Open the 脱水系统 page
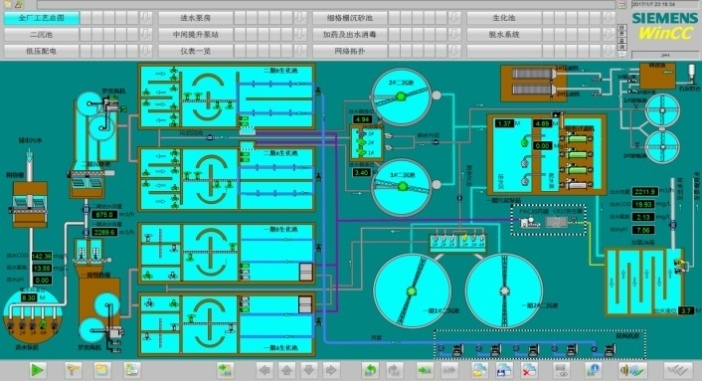The height and width of the screenshot is (381, 702). 504,34
